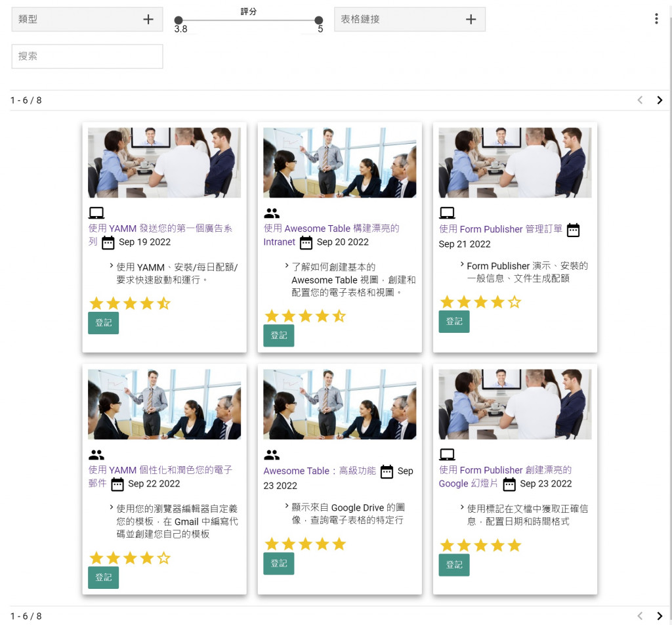Click calendar icon on Google 幻燈片 card

pos(509,485)
